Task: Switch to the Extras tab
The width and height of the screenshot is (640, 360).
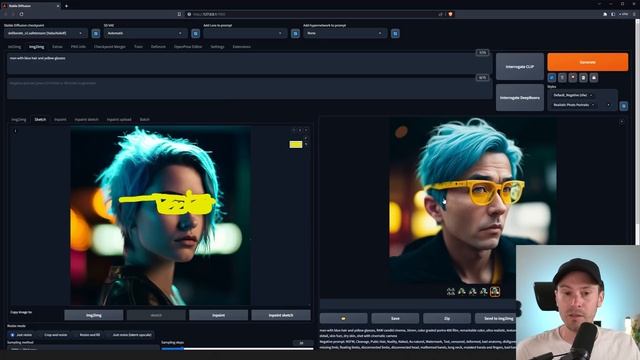Action: (x=57, y=47)
